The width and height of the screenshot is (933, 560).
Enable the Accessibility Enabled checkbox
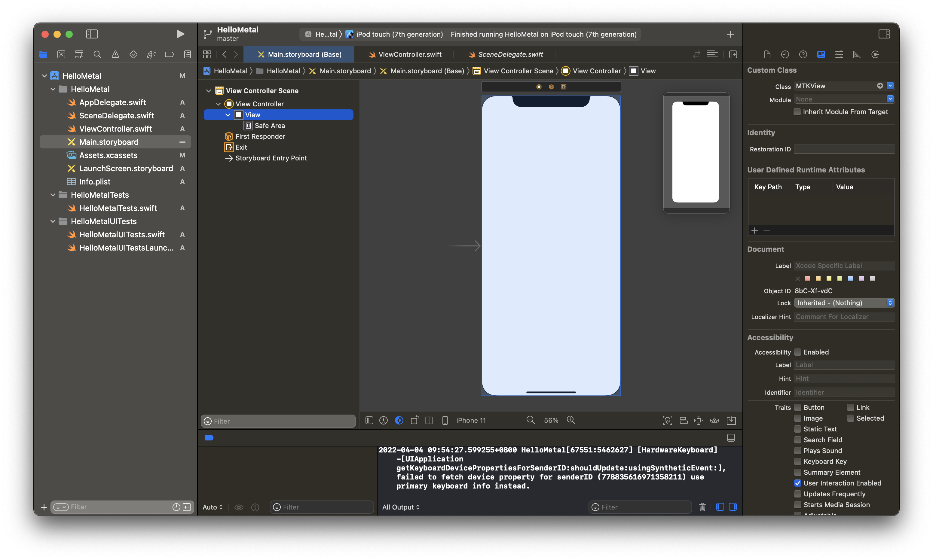[798, 352]
